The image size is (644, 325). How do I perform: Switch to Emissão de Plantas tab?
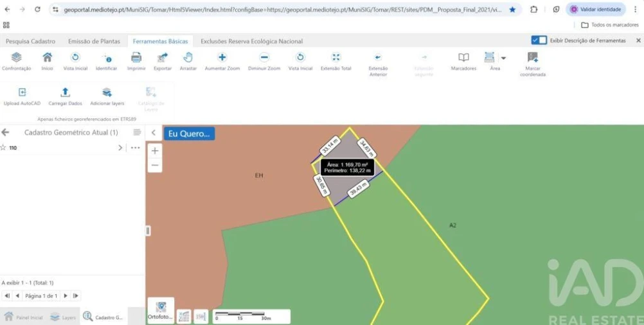coord(94,41)
